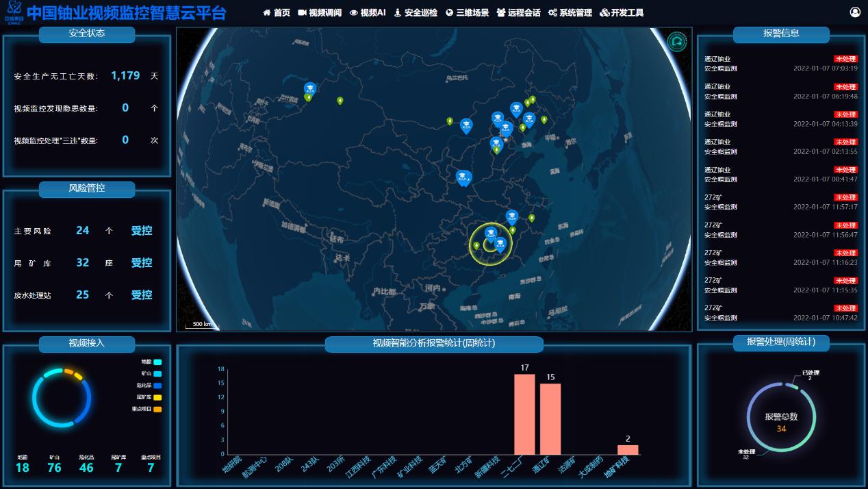Click the 地勘 count 18

pos(22,468)
